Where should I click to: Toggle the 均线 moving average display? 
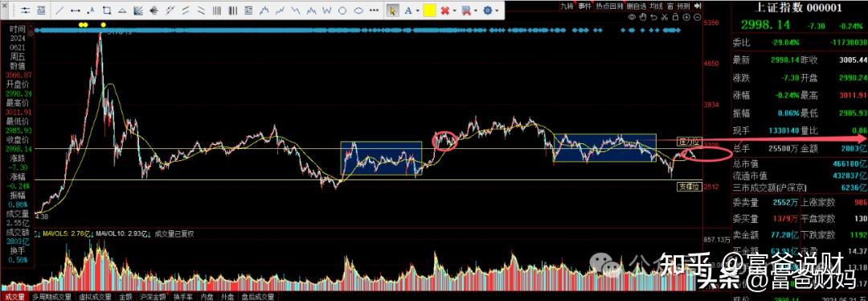coord(656,6)
